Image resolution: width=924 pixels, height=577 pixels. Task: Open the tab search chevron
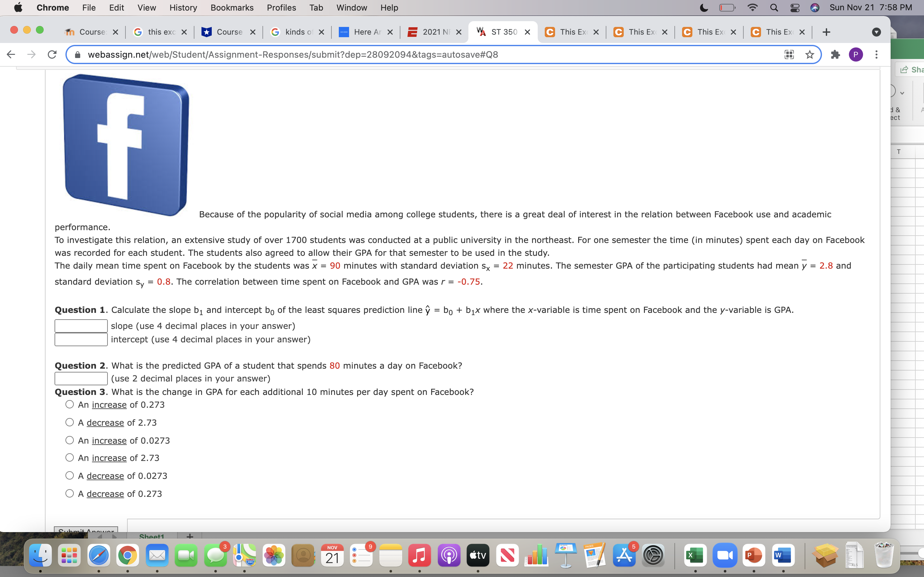click(x=876, y=32)
